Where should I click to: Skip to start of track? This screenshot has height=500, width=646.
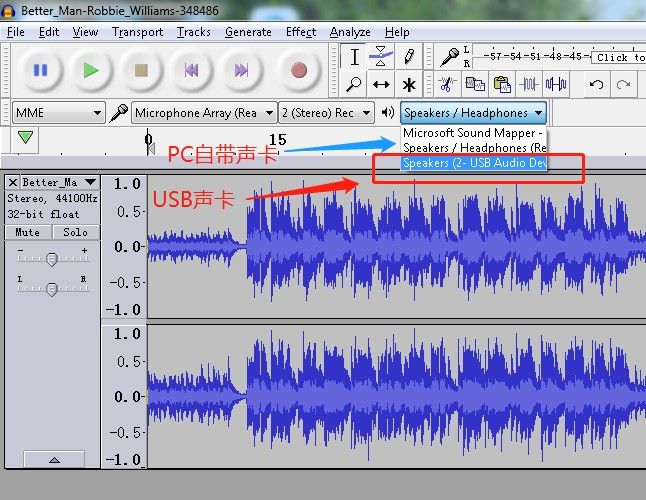click(x=191, y=70)
